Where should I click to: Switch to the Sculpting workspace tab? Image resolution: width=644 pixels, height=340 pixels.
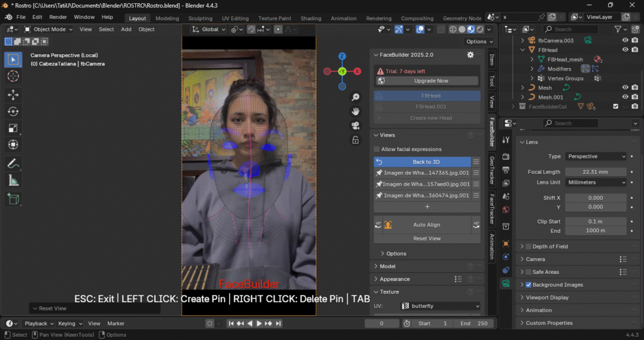(200, 18)
